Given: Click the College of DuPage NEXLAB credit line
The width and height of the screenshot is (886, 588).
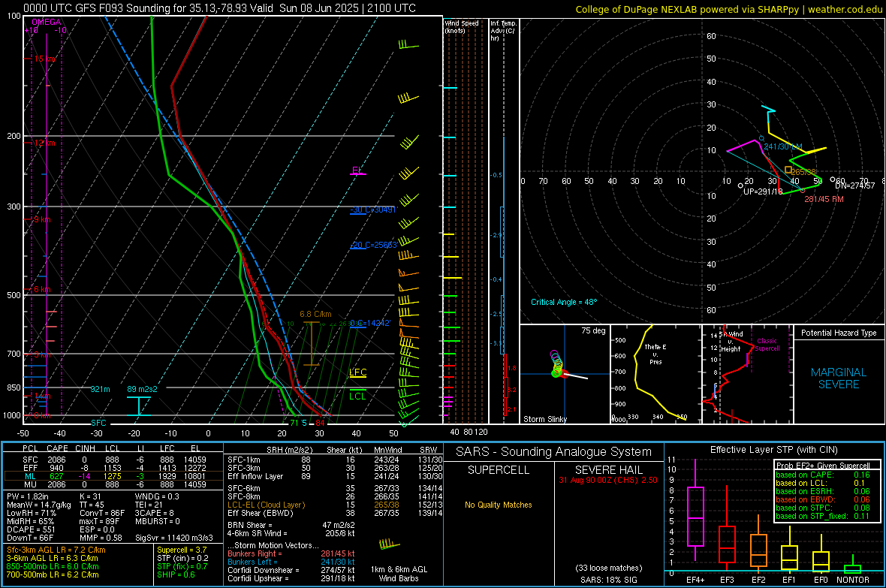Looking at the screenshot, I should 728,9.
